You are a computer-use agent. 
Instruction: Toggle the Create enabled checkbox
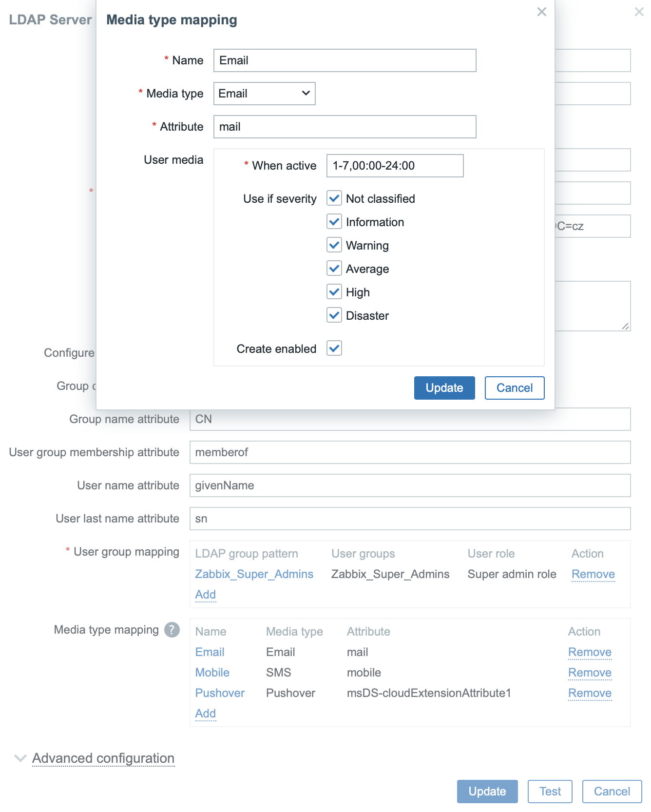coord(334,348)
